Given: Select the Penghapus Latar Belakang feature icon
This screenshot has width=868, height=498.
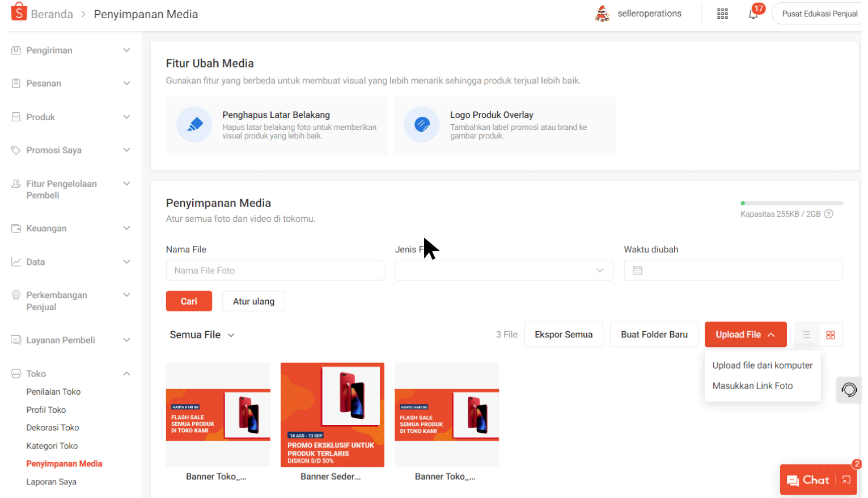Looking at the screenshot, I should coord(194,125).
